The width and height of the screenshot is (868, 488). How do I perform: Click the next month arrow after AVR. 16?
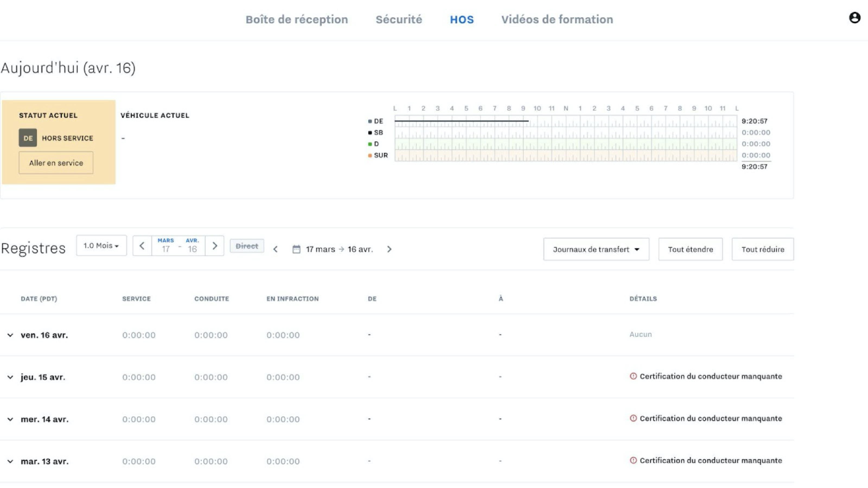point(215,246)
